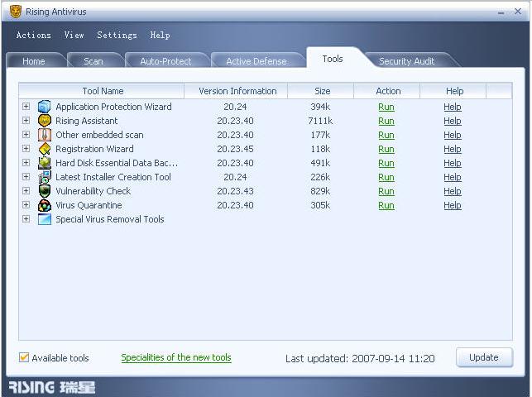532x397 pixels.
Task: Click the Action column header
Action: 386,91
